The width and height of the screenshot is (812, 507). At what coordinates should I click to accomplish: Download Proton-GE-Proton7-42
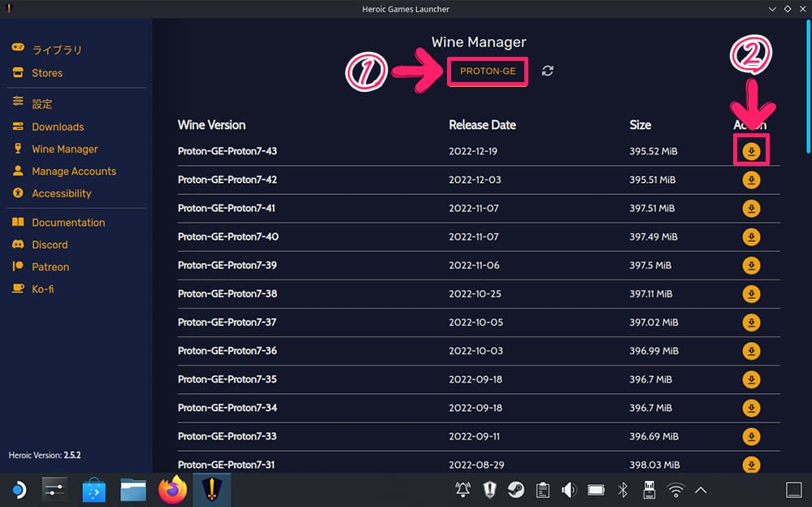pos(751,180)
